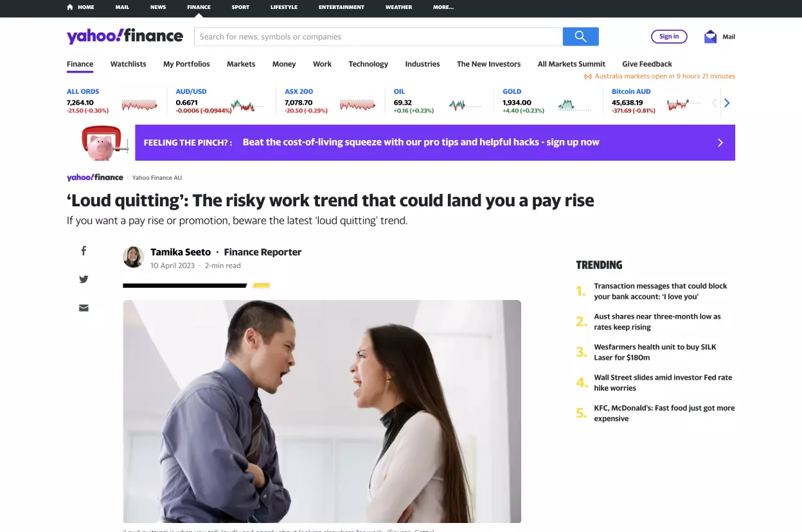The image size is (802, 532).
Task: Click the Yahoo Finance logo
Action: [125, 36]
